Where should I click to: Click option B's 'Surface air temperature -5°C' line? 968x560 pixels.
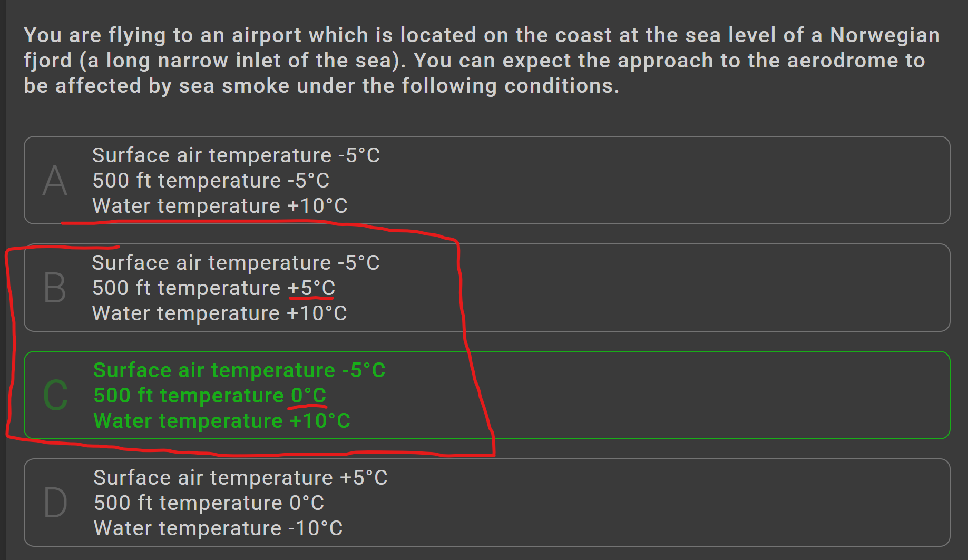tap(236, 263)
